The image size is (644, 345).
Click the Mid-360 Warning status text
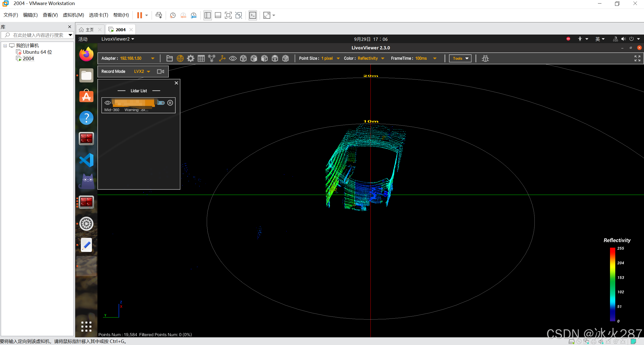coord(136,110)
